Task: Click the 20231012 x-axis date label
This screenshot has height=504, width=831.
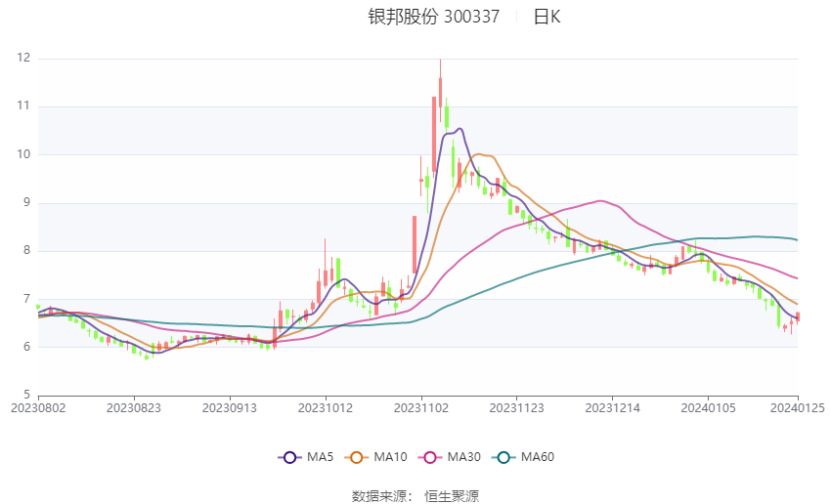Action: (x=326, y=408)
